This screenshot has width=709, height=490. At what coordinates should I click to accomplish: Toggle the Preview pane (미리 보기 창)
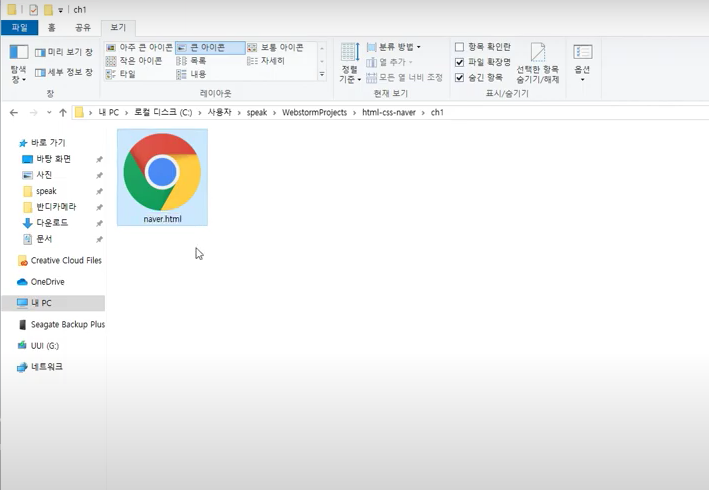pos(64,52)
